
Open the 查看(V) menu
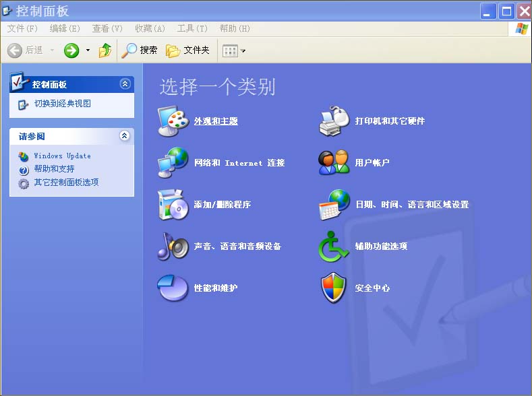point(107,28)
